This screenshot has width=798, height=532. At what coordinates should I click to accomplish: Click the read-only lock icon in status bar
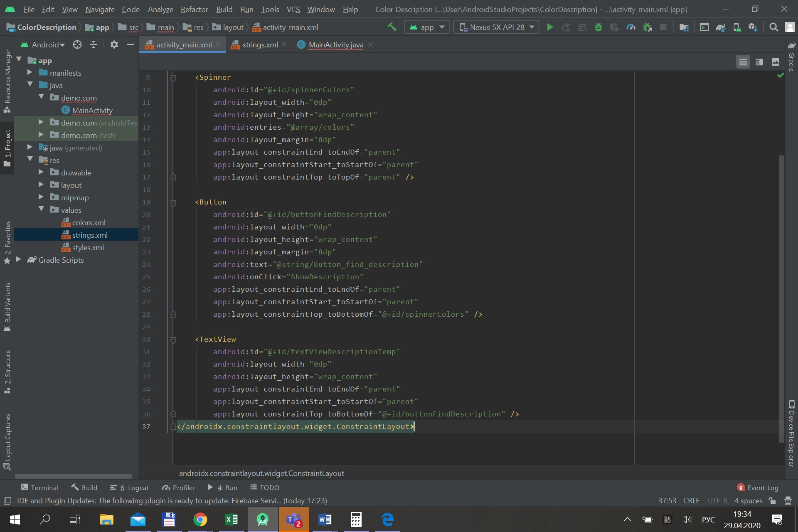pos(772,501)
